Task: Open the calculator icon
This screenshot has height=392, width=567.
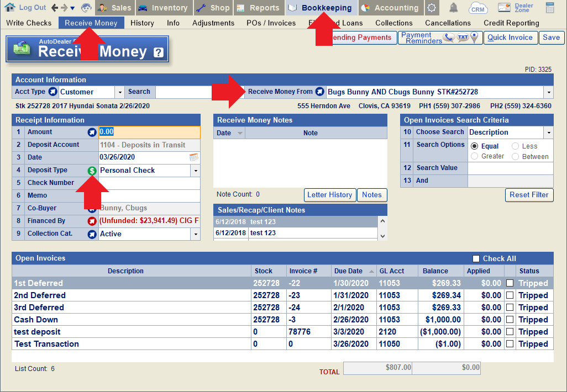Action: pyautogui.click(x=550, y=8)
